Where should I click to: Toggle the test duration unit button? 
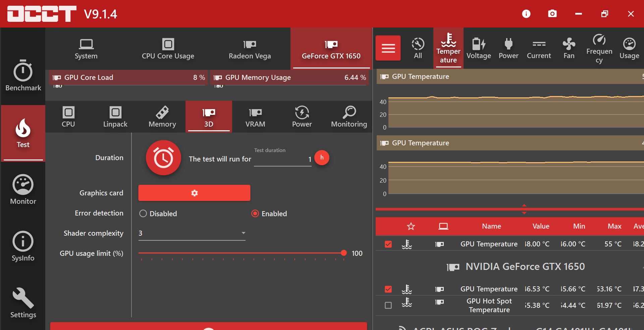(322, 158)
